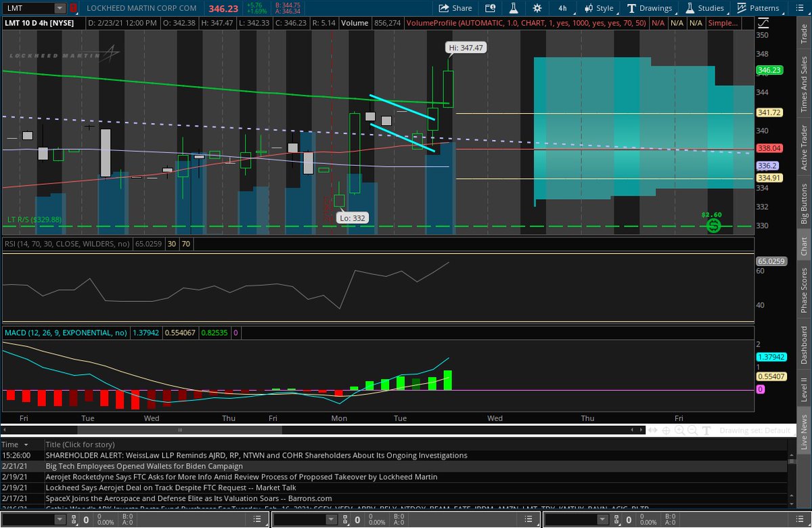This screenshot has height=528, width=812.
Task: Click the first bottom gadget link clip icon
Action: [x=73, y=520]
